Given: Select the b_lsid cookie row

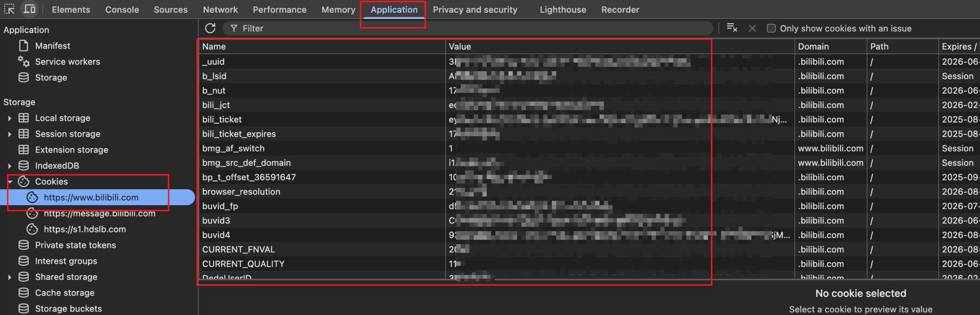Looking at the screenshot, I should coord(589,76).
